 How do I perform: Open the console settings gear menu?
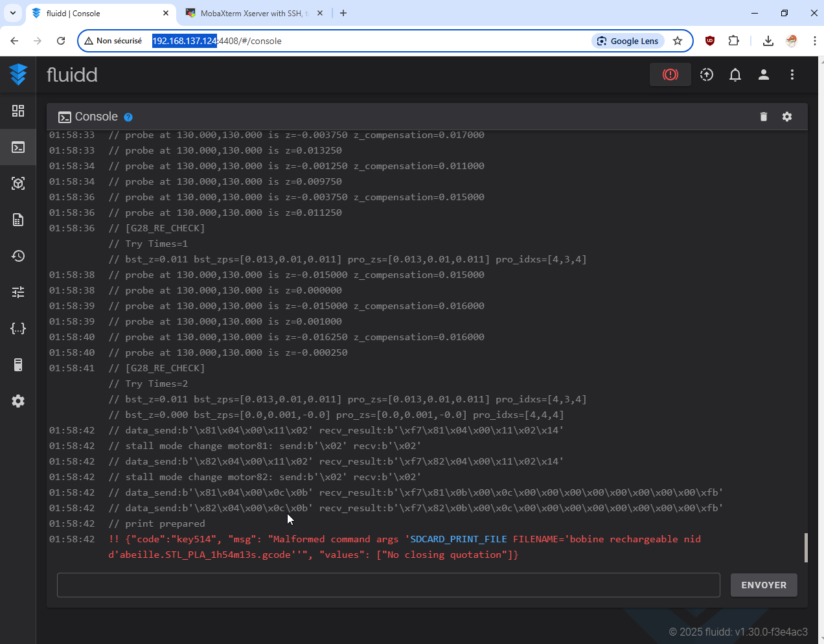[x=787, y=117]
